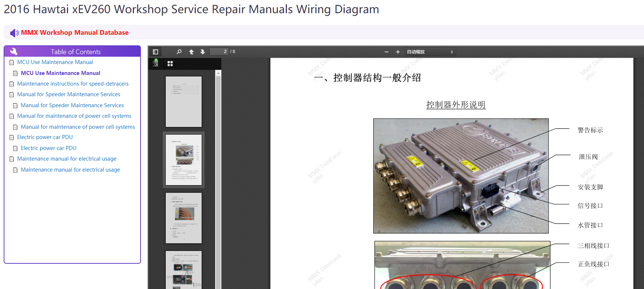Viewport: 644px width, 289px height.
Task: Click the 信号接口 label in the diagram
Action: pos(590,206)
